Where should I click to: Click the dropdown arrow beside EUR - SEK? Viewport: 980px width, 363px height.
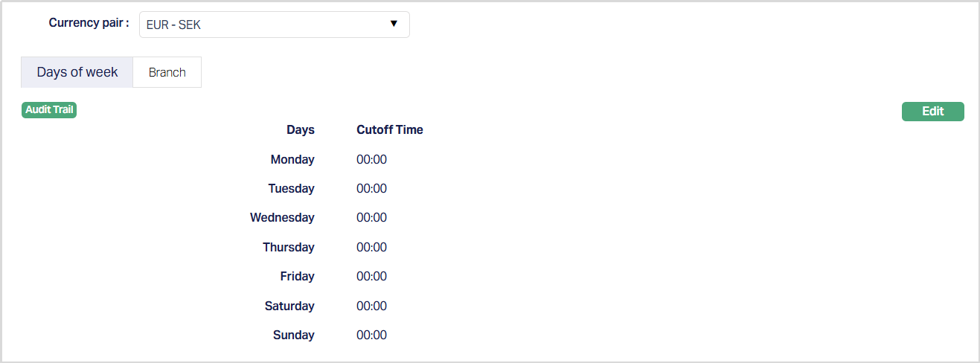pyautogui.click(x=394, y=24)
